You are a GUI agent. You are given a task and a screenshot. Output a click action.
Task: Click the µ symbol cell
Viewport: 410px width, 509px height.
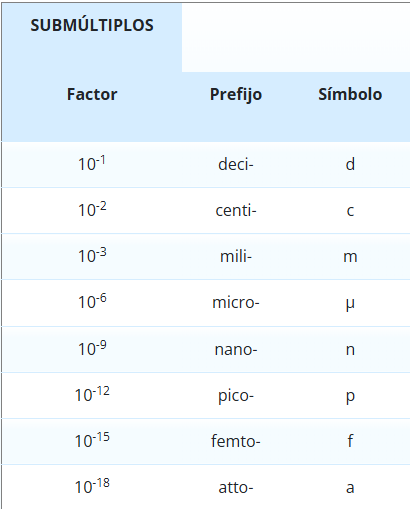[x=350, y=304]
